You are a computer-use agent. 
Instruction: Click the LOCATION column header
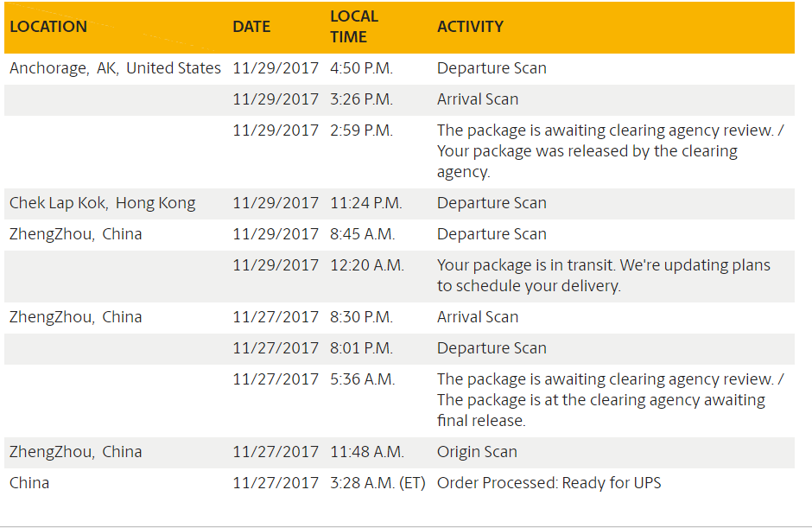tap(48, 27)
